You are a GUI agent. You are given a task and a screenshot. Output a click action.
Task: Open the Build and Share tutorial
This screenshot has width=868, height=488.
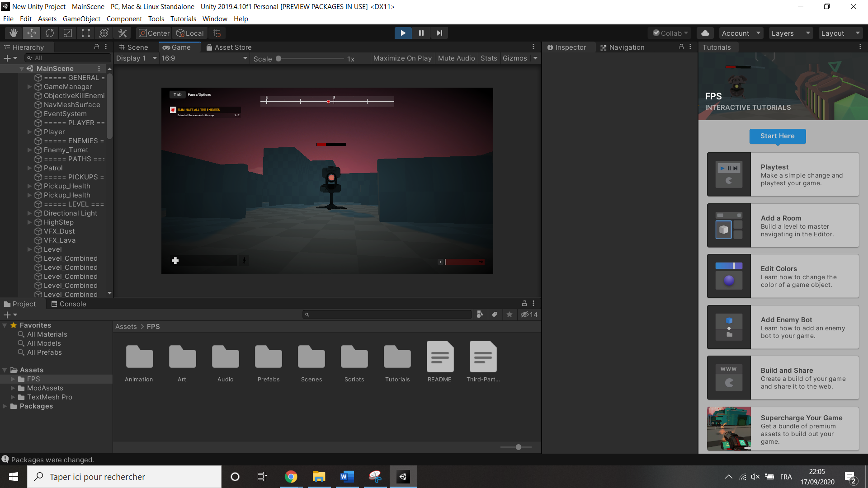[x=783, y=378]
